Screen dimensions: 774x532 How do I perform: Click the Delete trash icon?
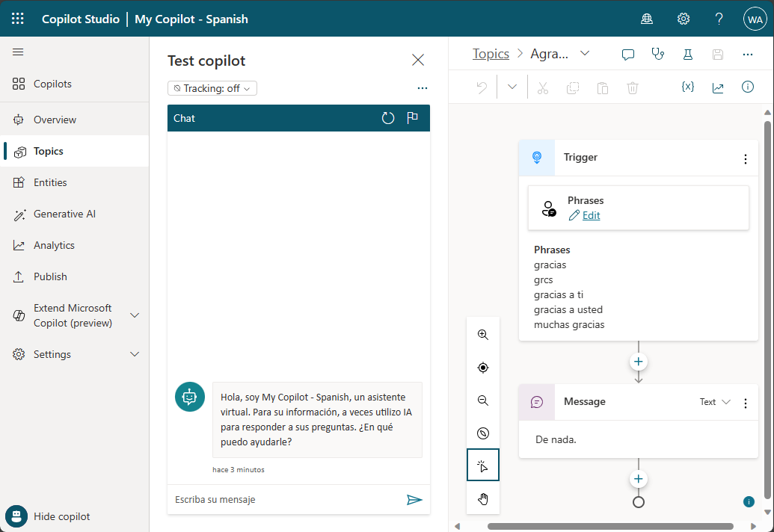(633, 87)
